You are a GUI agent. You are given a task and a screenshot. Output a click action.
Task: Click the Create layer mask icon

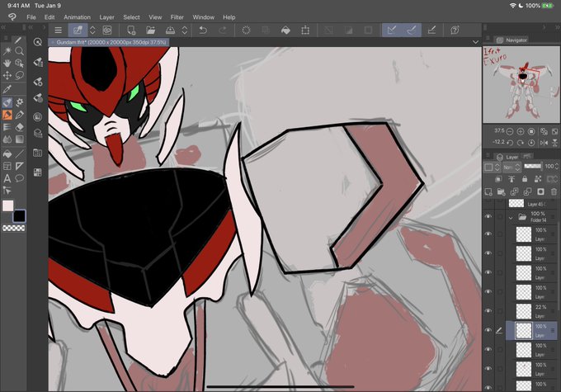540,192
